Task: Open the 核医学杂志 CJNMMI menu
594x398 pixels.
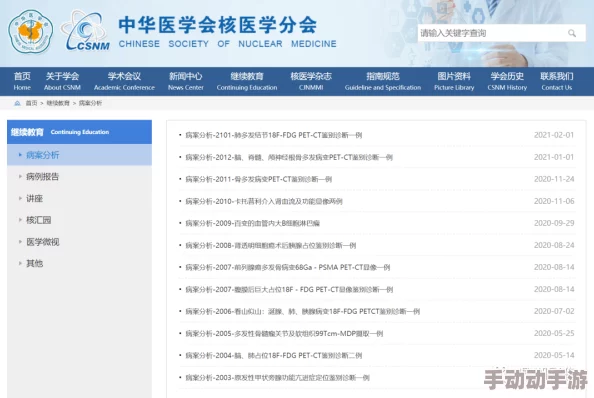Action: point(311,81)
